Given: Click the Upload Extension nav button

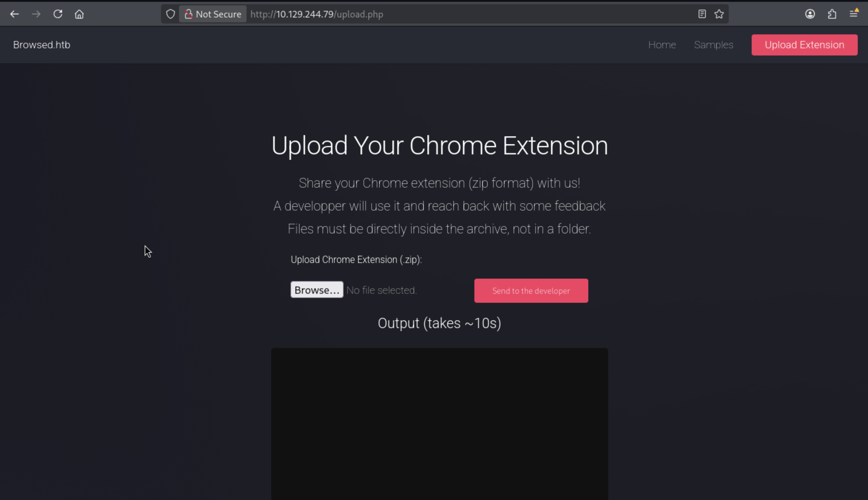Looking at the screenshot, I should (804, 45).
